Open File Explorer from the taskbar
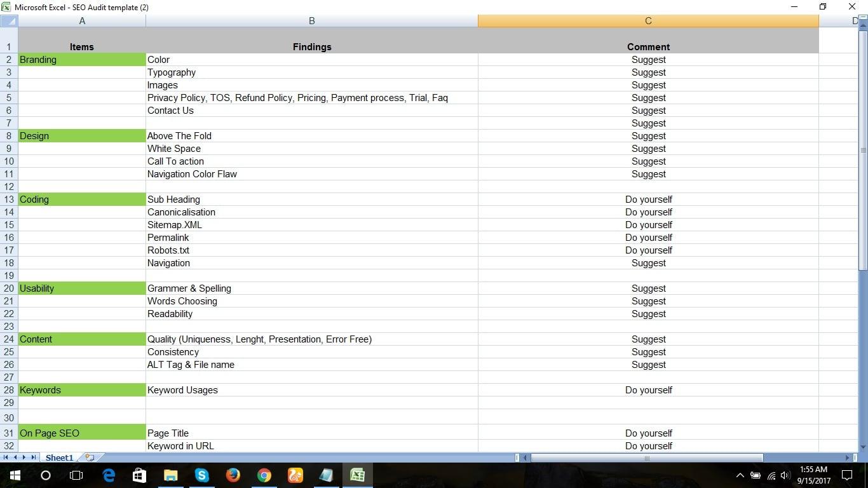This screenshot has height=488, width=868. tap(170, 475)
